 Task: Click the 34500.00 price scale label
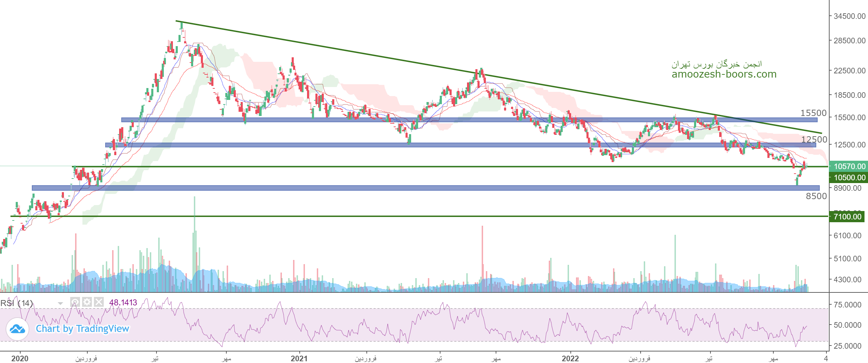(x=849, y=16)
